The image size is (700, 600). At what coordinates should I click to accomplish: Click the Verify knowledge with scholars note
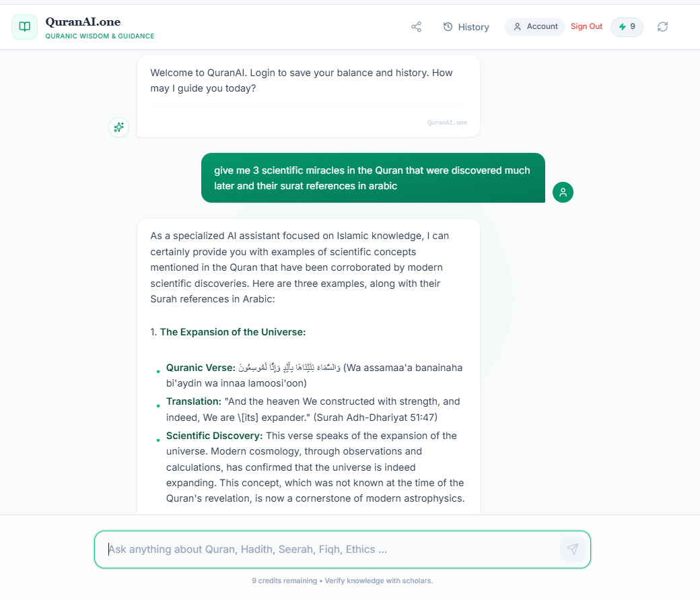tap(378, 580)
